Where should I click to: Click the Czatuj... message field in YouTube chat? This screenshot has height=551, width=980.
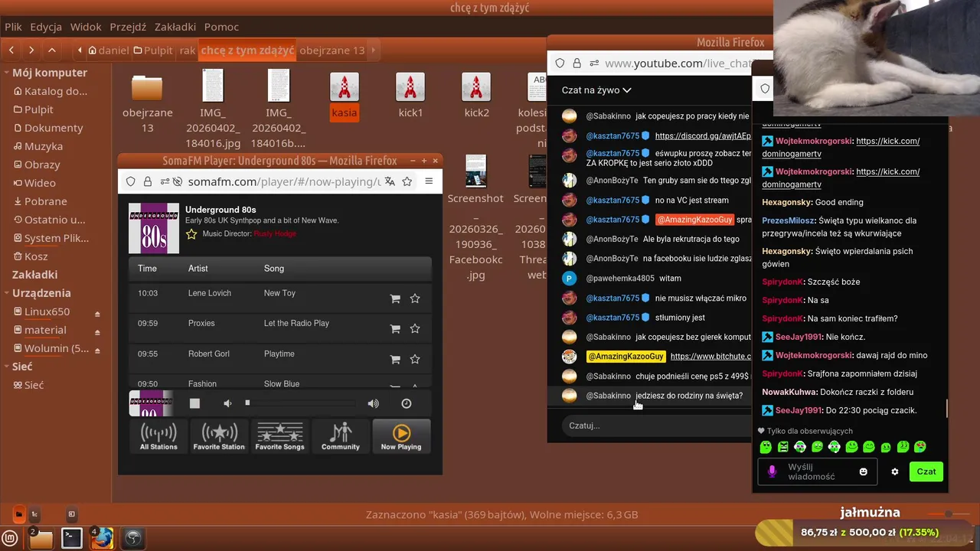tap(655, 425)
